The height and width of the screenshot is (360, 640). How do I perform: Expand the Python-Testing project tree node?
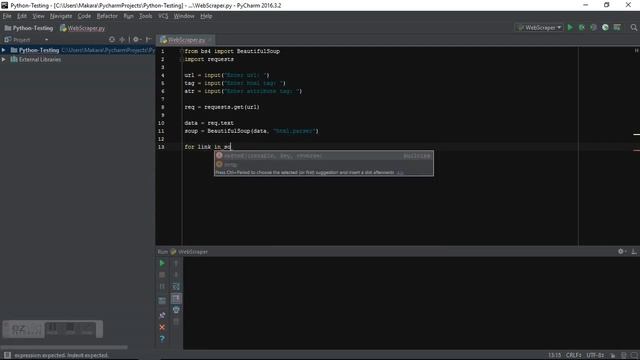[x=4, y=50]
